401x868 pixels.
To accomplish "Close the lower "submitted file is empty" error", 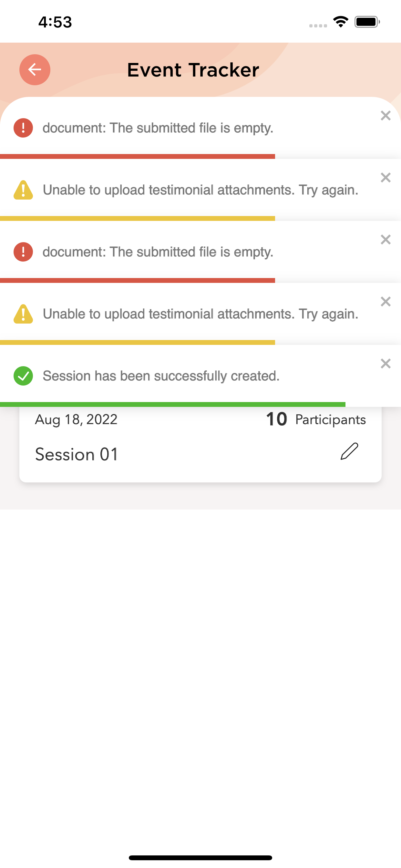I will pyautogui.click(x=386, y=240).
